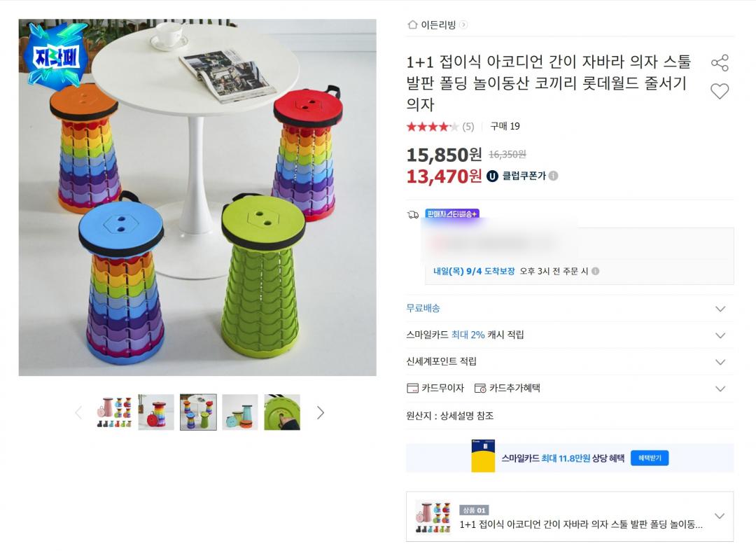
Task: Open the 상품 01 option dropdown
Action: (719, 517)
